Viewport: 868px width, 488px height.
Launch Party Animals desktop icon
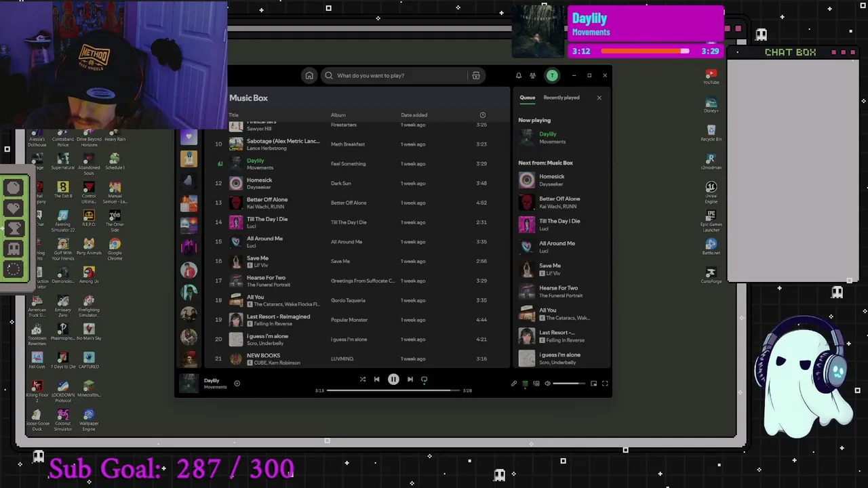click(x=89, y=247)
